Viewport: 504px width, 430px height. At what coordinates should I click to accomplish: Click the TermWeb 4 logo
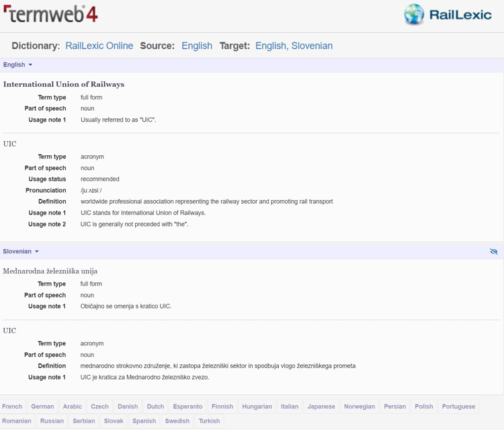[50, 13]
